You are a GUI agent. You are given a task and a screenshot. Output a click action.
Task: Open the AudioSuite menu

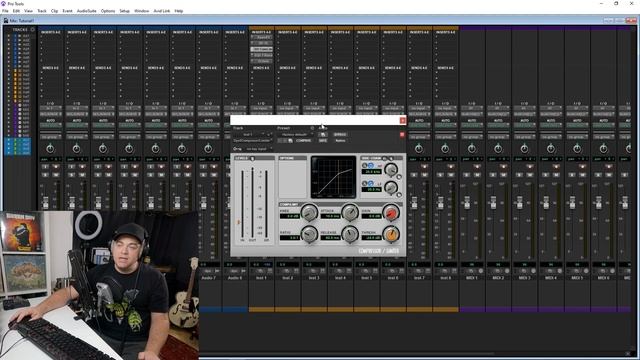tap(87, 11)
